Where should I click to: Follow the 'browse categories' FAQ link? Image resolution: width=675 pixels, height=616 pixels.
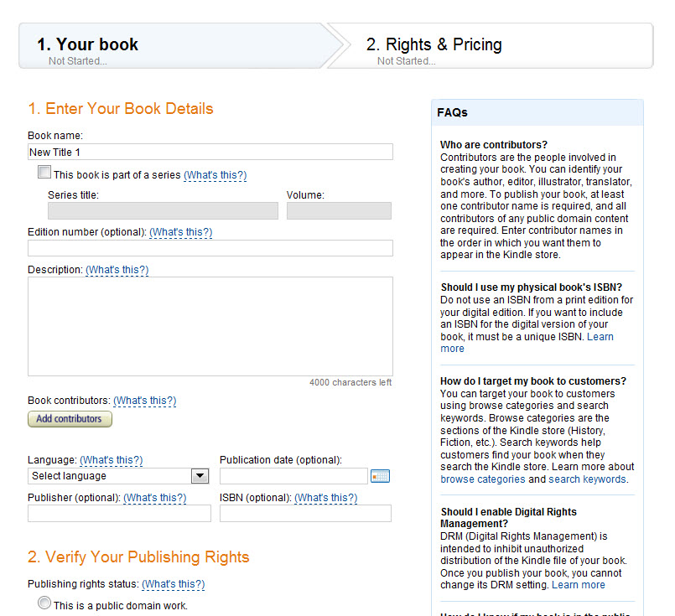click(x=483, y=479)
